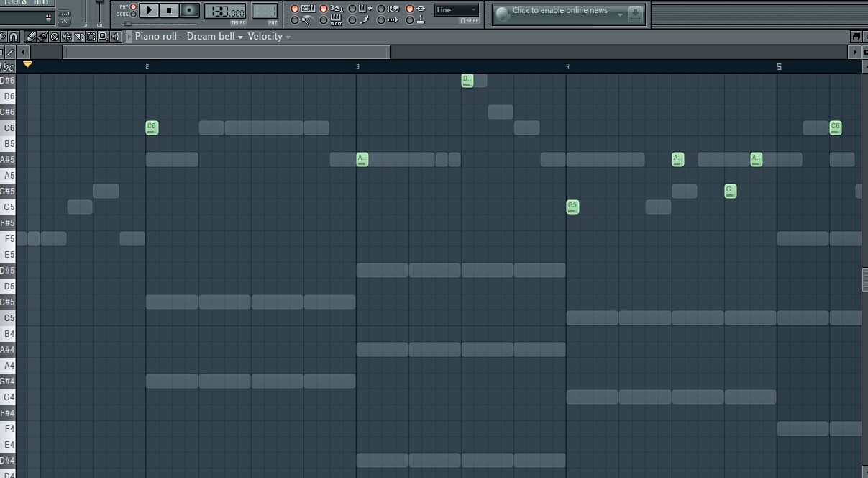Image resolution: width=868 pixels, height=478 pixels.
Task: Select the Playback speaker tool
Action: 115,37
